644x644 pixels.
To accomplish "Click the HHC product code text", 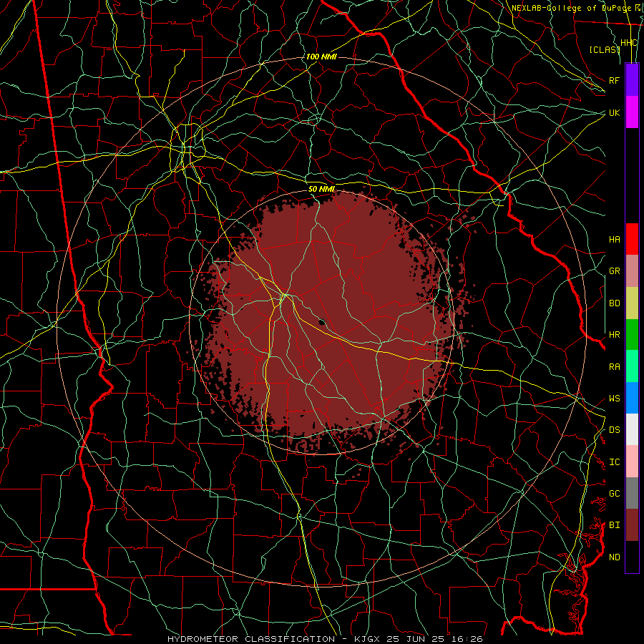I will click(629, 43).
